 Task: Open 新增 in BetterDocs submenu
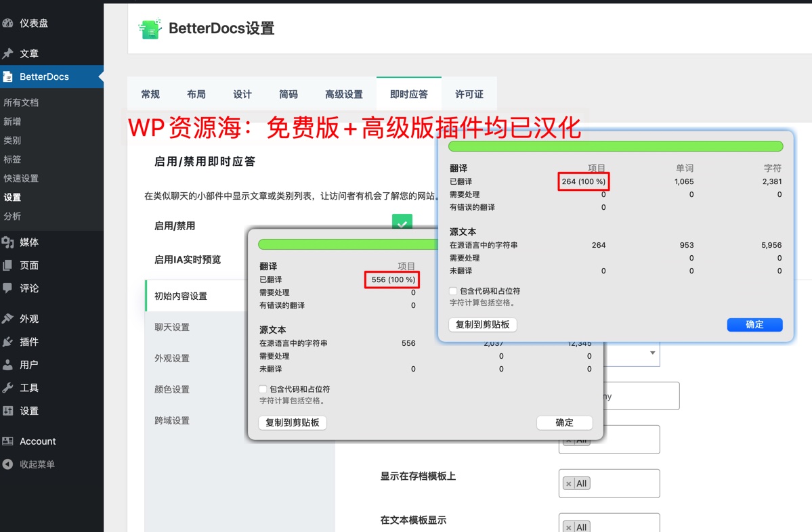click(x=12, y=122)
